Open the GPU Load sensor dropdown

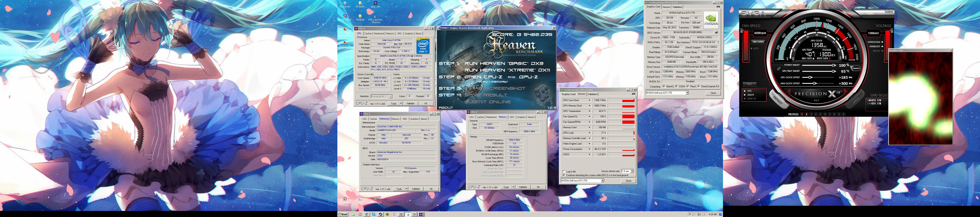point(590,133)
